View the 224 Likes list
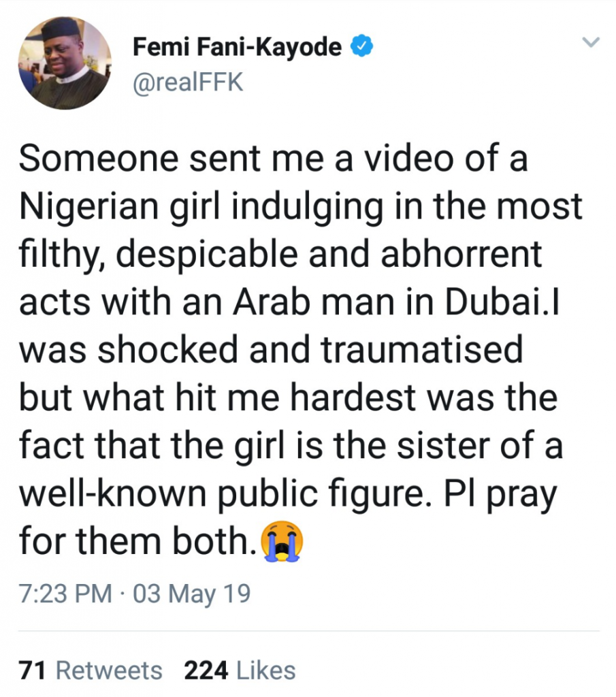Screen dimensions: 616x697 240,670
